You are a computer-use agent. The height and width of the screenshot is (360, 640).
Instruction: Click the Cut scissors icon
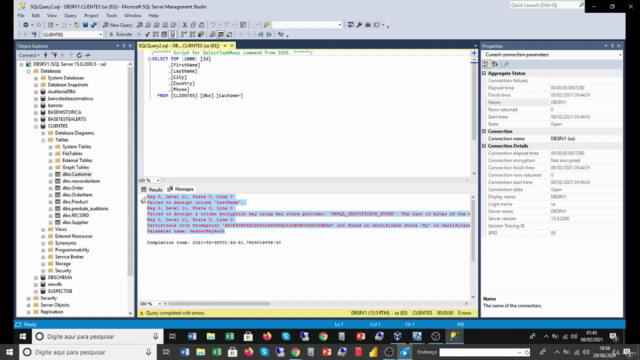coord(184,25)
